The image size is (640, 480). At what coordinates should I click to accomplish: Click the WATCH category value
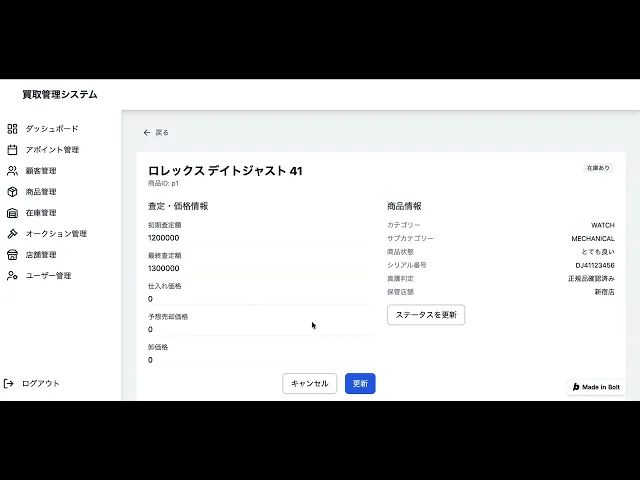tap(602, 225)
